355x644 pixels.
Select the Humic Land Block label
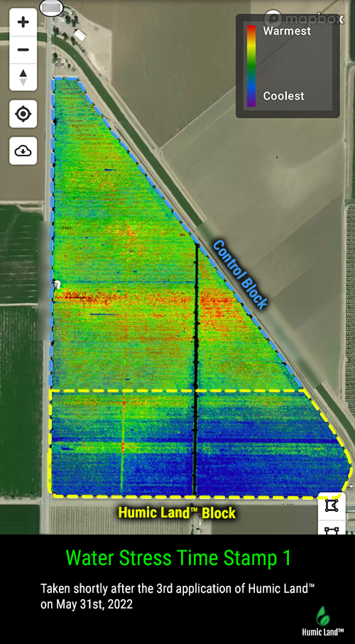[177, 512]
